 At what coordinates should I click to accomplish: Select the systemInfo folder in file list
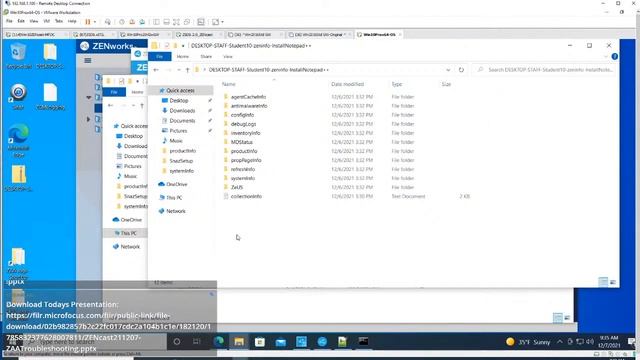[x=242, y=178]
